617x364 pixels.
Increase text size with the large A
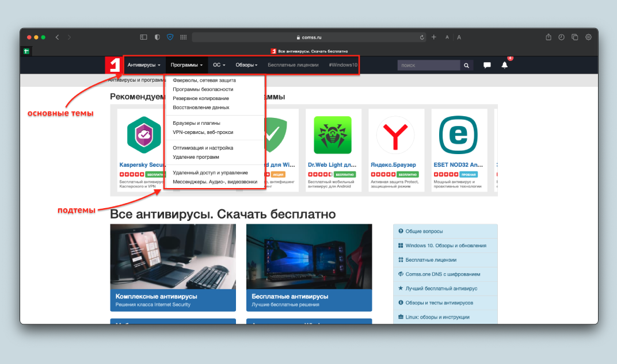459,37
